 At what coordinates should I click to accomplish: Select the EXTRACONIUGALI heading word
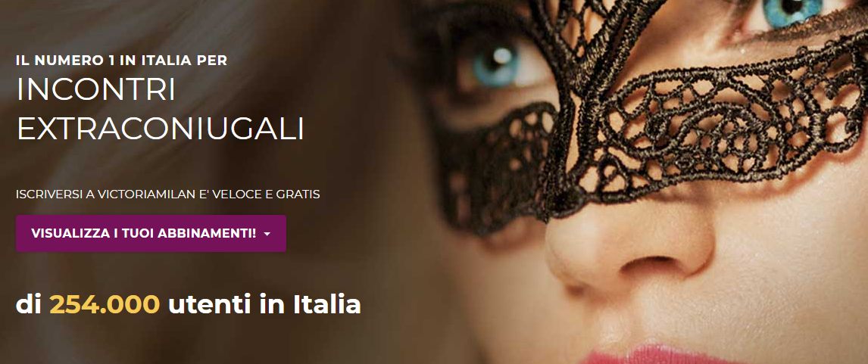tap(161, 129)
